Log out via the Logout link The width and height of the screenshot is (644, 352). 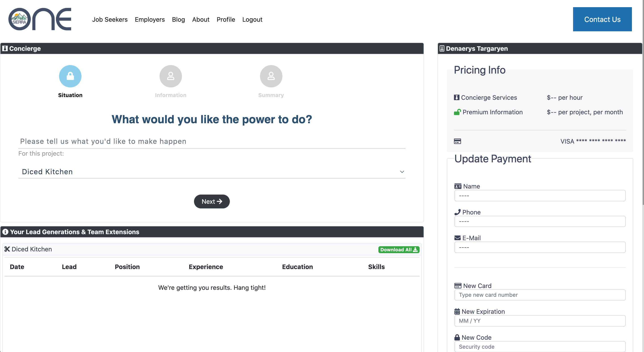click(x=252, y=19)
